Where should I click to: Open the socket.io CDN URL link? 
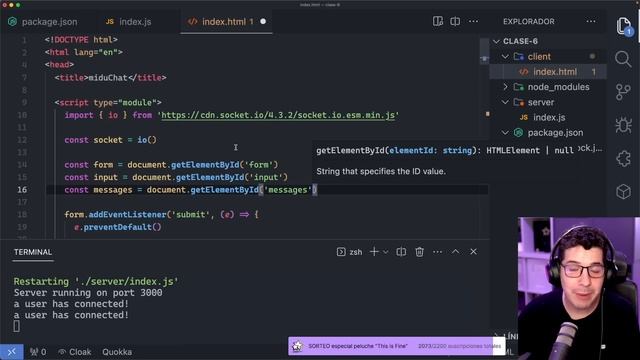pyautogui.click(x=278, y=115)
